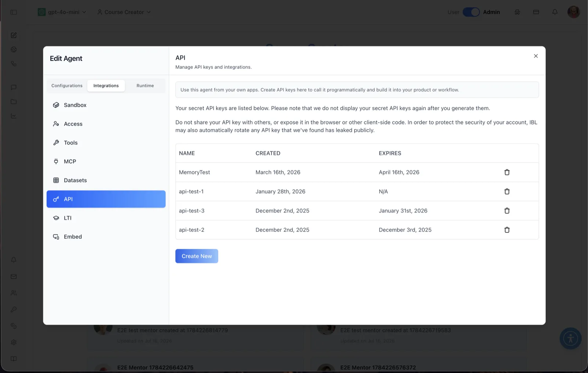
Task: Click the new chat pencil icon in sidebar
Action: 14,35
